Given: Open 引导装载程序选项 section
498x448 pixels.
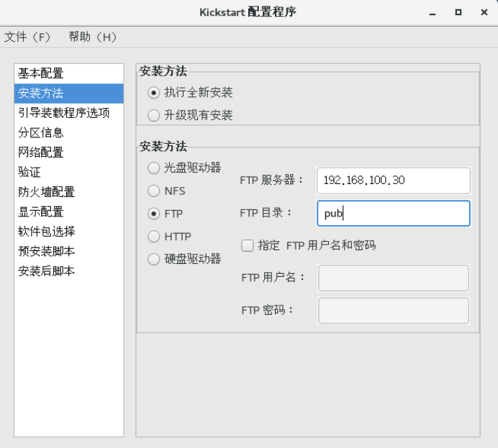Looking at the screenshot, I should point(68,113).
